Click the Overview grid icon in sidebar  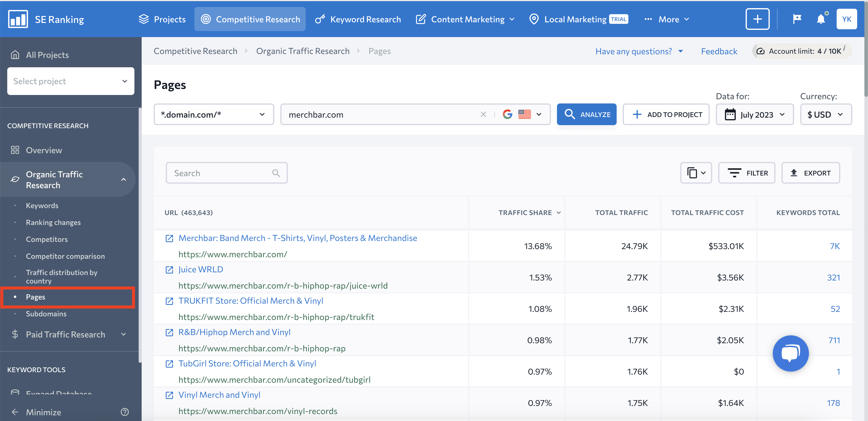point(15,150)
